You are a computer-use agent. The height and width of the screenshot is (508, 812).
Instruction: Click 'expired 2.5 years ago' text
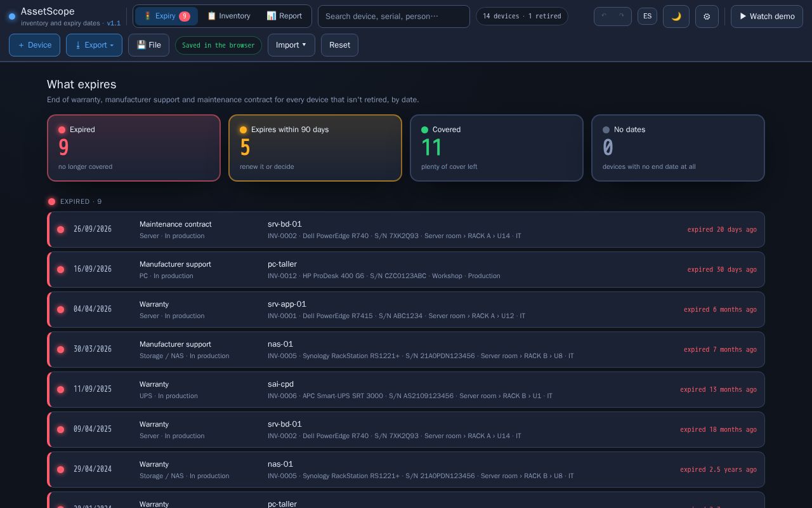[718, 469]
